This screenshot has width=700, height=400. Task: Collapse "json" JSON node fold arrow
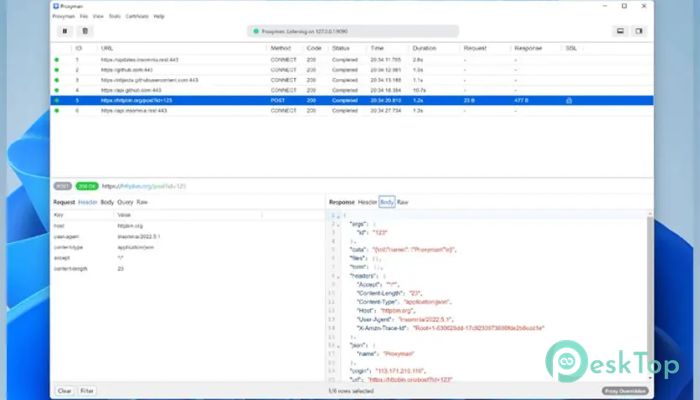click(x=338, y=346)
